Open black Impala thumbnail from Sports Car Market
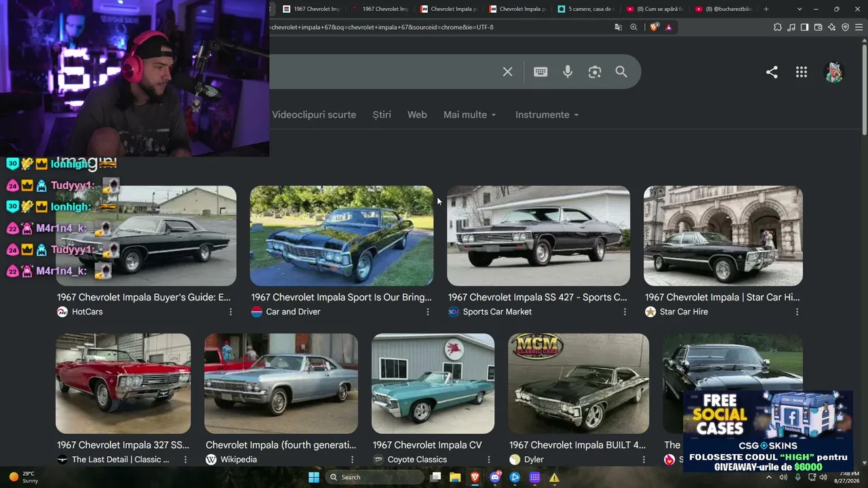This screenshot has height=488, width=868. (x=538, y=236)
